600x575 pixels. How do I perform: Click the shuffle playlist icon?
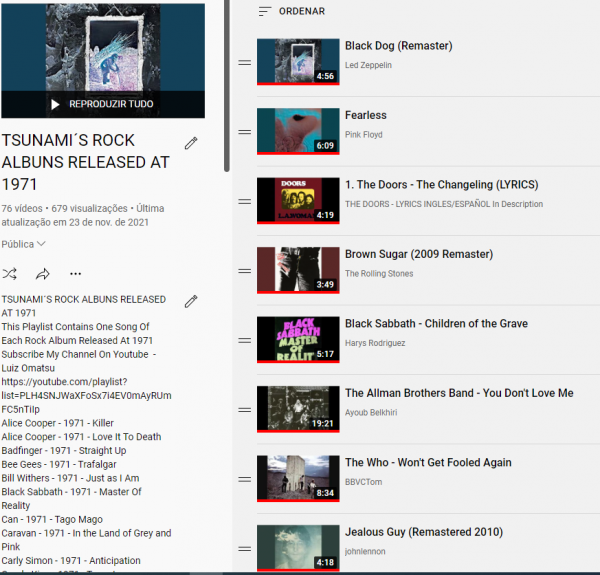pos(10,273)
